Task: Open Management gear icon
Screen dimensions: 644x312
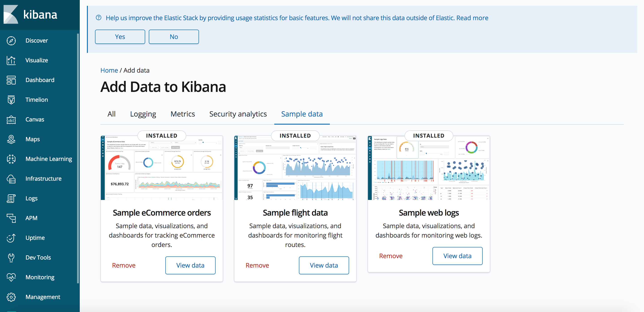Action: pos(11,297)
